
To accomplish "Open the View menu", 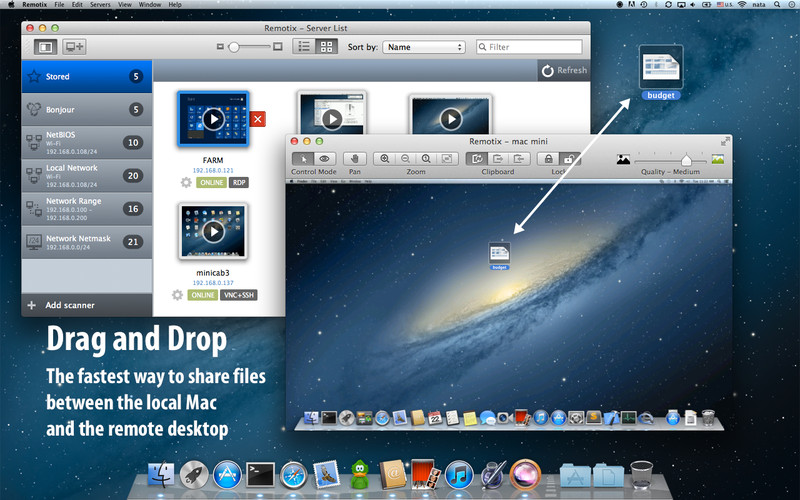I will click(x=124, y=5).
